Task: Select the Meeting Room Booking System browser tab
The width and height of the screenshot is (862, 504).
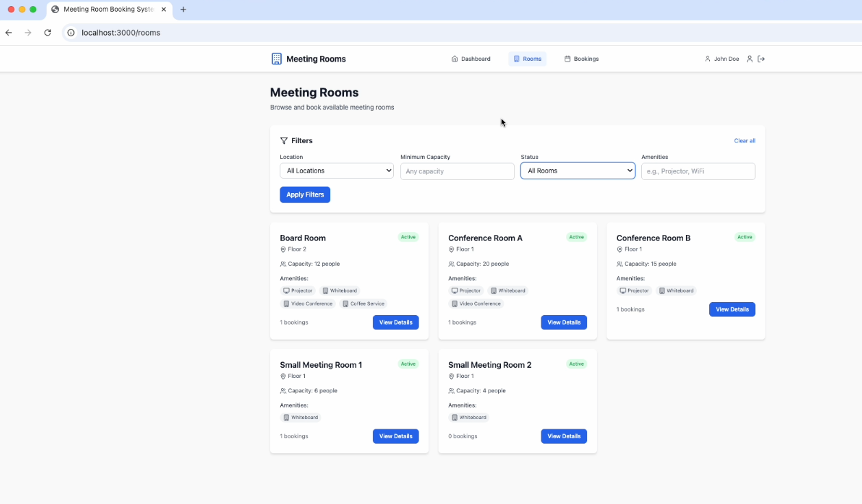Action: click(x=108, y=10)
